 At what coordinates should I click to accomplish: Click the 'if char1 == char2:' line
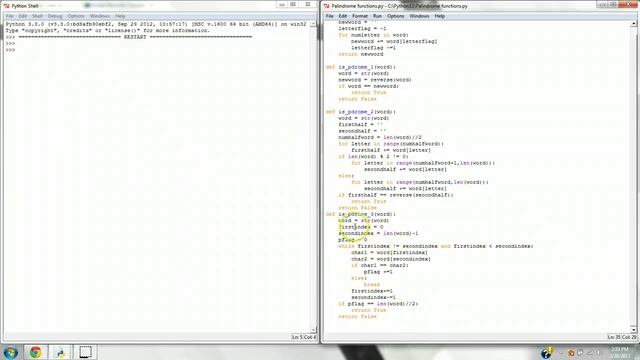click(380, 265)
